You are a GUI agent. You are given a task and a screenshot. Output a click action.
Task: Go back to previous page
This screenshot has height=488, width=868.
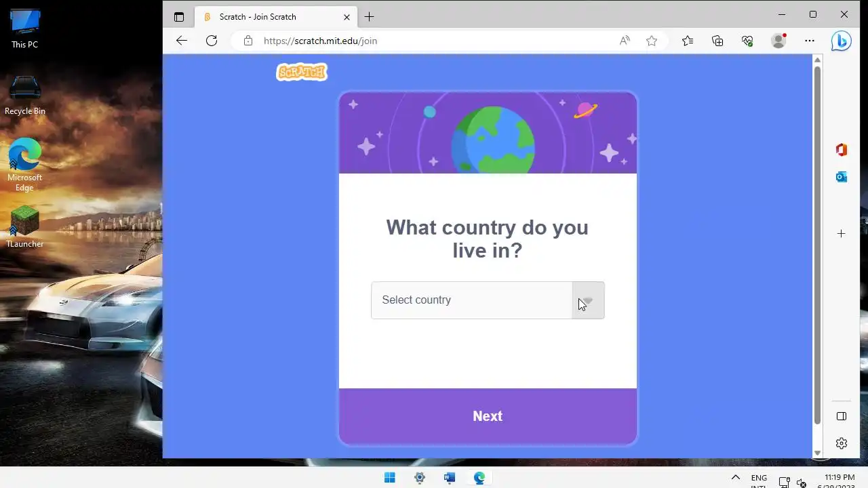(x=181, y=41)
